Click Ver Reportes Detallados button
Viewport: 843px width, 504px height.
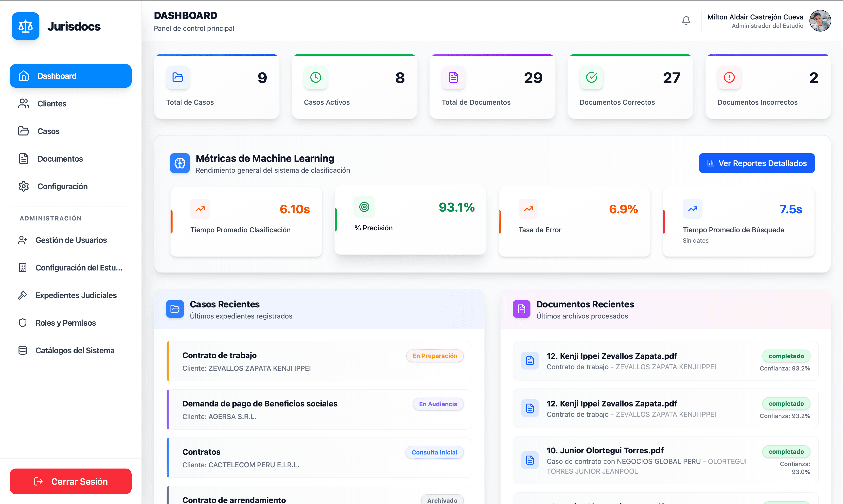[757, 163]
